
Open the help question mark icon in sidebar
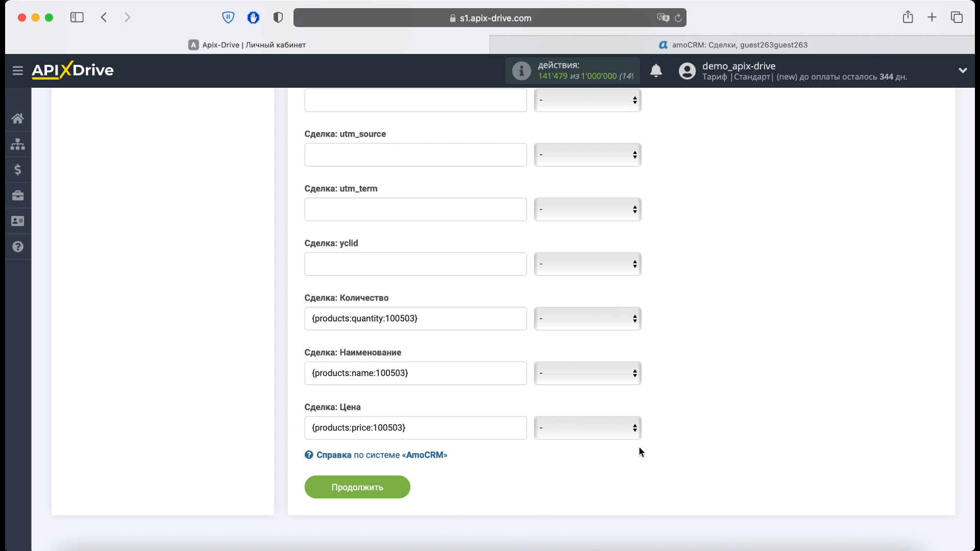coord(18,247)
